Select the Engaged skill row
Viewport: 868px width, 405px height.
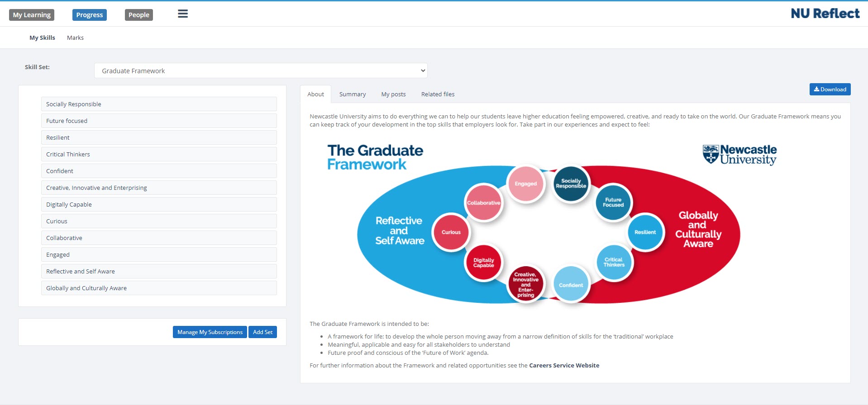159,254
